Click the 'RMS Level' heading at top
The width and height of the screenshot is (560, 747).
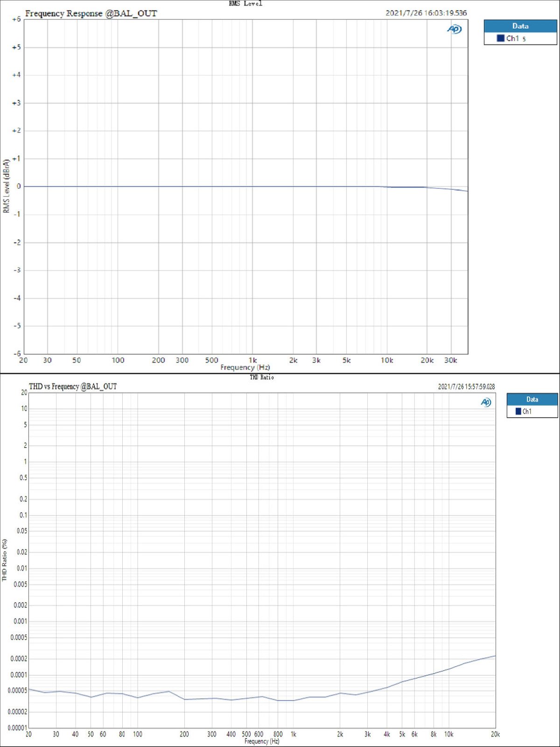(245, 4)
